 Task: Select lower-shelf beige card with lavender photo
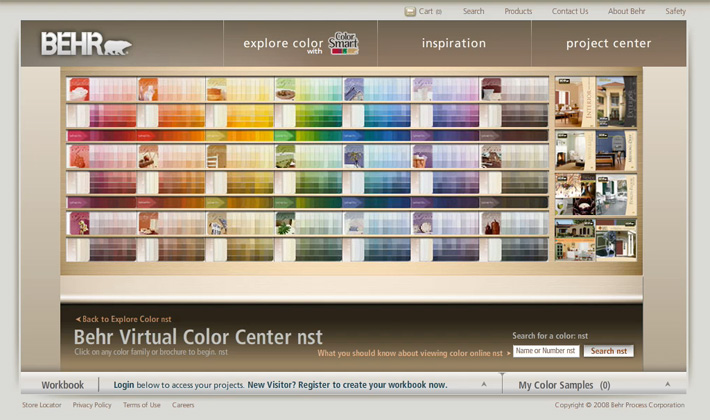click(216, 224)
